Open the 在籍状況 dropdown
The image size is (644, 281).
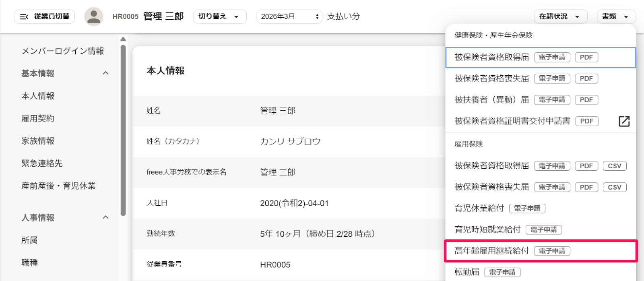coord(561,17)
